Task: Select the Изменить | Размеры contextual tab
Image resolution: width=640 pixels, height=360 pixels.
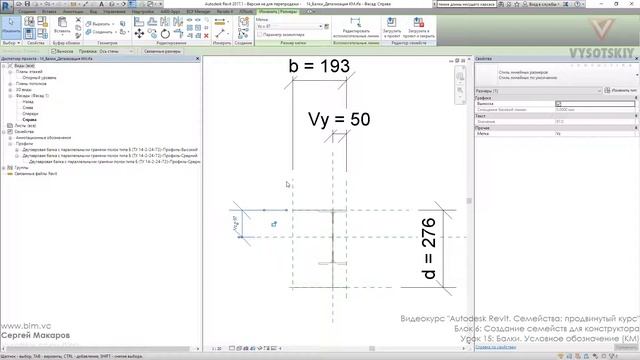Action: (279, 11)
